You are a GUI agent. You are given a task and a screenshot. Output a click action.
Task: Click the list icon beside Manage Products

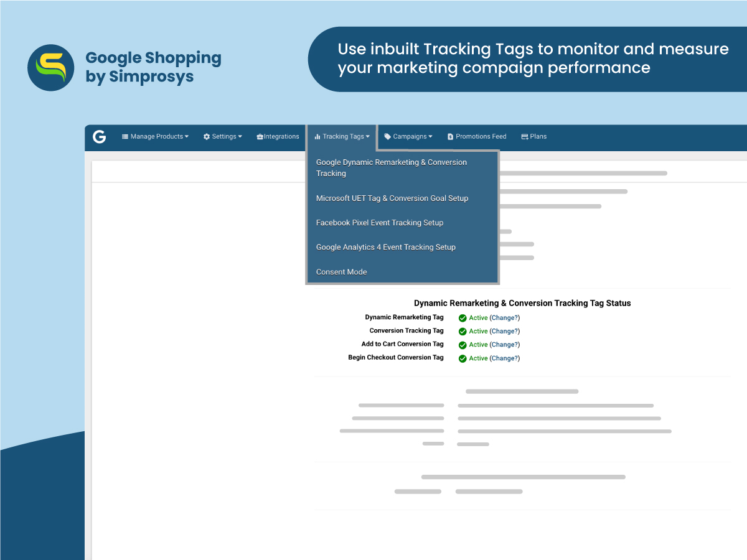(125, 137)
